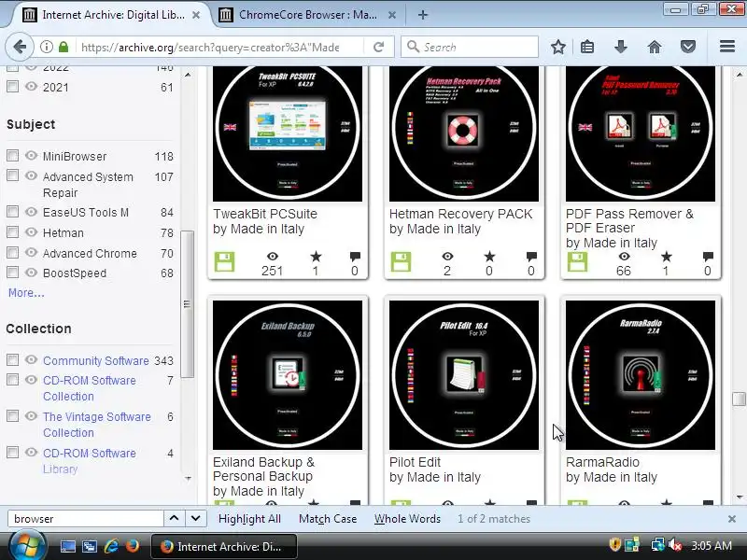This screenshot has width=747, height=560.
Task: Open a new tab with plus button
Action: pos(423,15)
